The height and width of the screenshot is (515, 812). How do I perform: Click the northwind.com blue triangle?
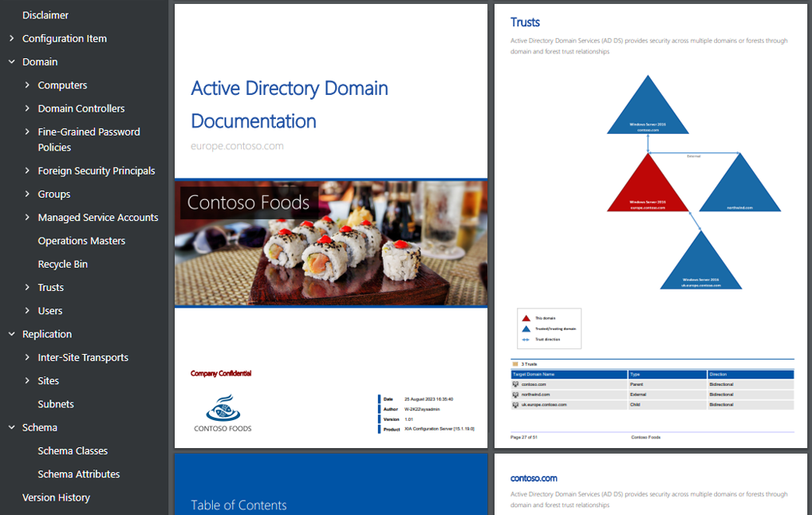point(740,187)
